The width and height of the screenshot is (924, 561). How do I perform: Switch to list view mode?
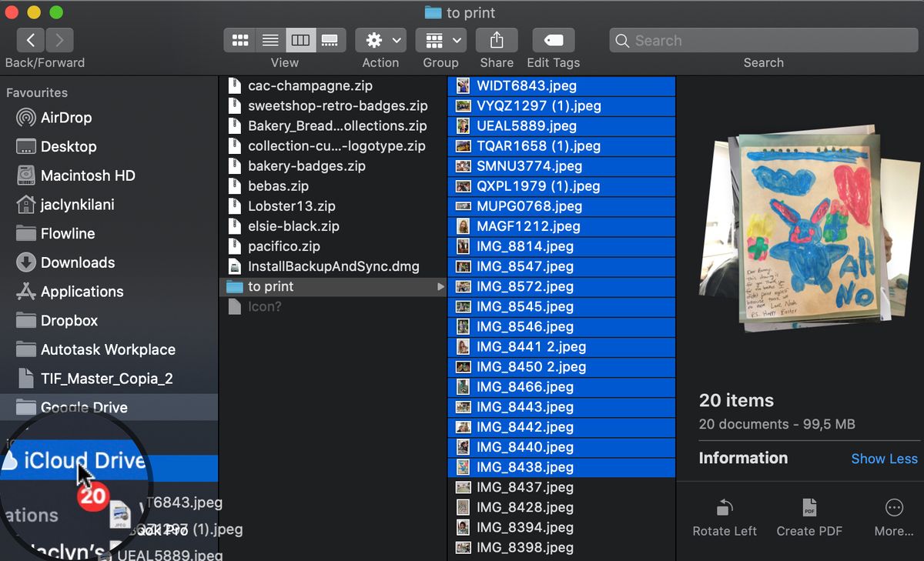click(270, 39)
